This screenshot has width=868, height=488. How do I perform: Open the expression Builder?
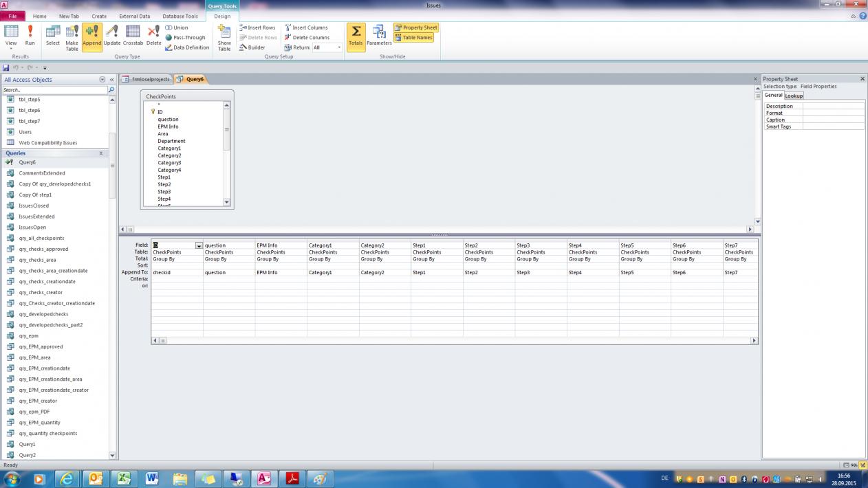[252, 47]
